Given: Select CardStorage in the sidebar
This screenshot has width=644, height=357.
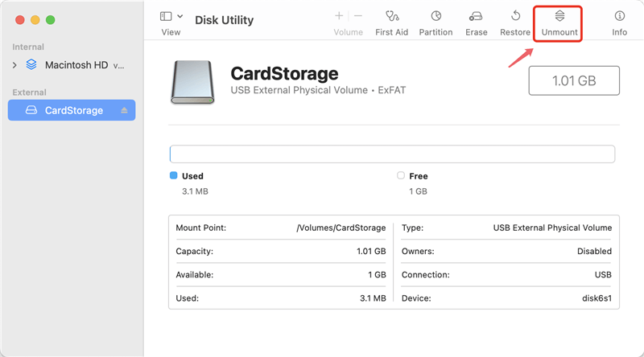Looking at the screenshot, I should pyautogui.click(x=72, y=110).
